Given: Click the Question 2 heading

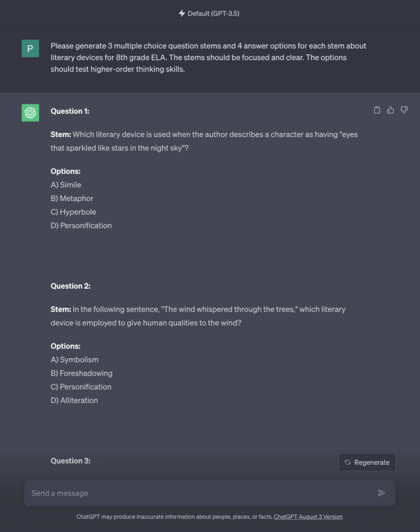Looking at the screenshot, I should [71, 286].
